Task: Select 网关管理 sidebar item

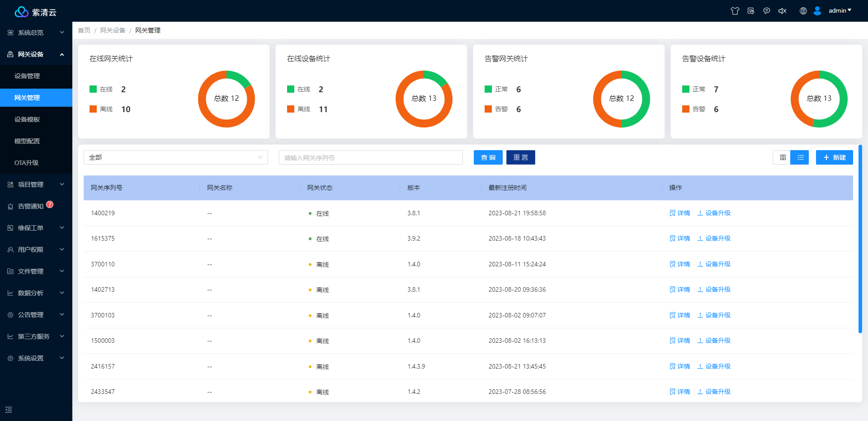Action: (x=36, y=98)
